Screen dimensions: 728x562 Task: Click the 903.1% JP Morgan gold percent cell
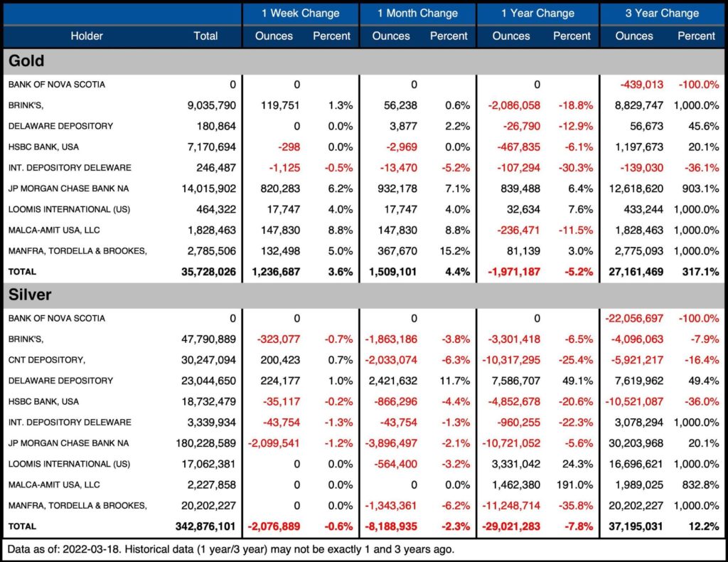click(700, 189)
